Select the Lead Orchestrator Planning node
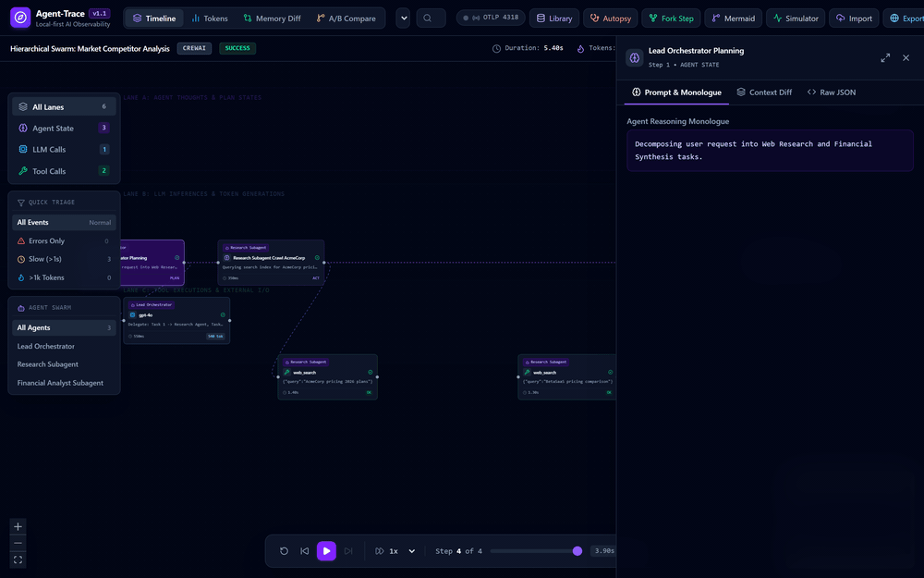Viewport: 924px width, 578px height. (x=152, y=263)
